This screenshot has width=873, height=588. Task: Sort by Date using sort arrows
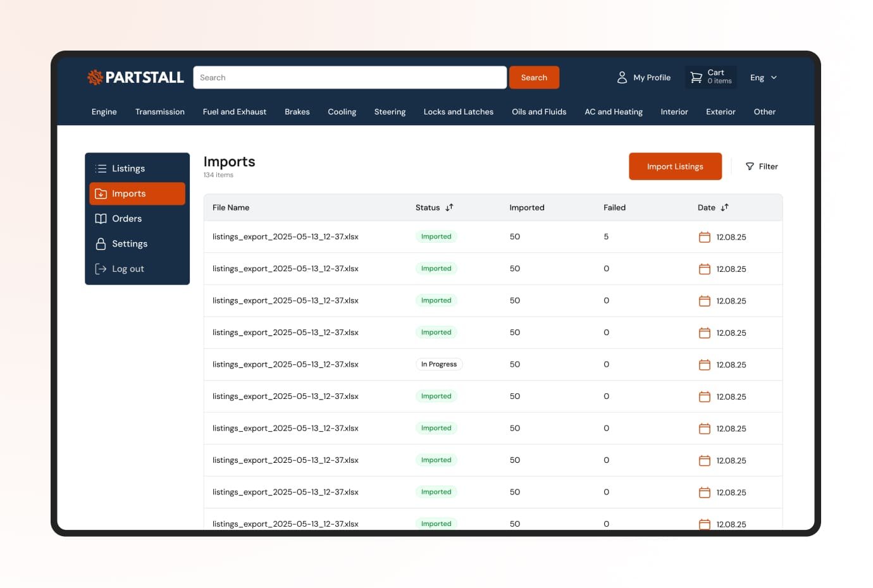tap(724, 207)
